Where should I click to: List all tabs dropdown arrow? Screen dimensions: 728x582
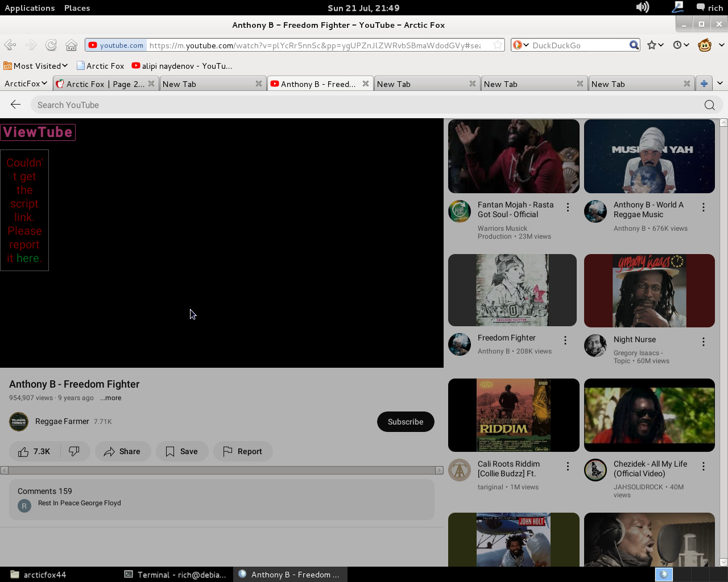tap(720, 84)
